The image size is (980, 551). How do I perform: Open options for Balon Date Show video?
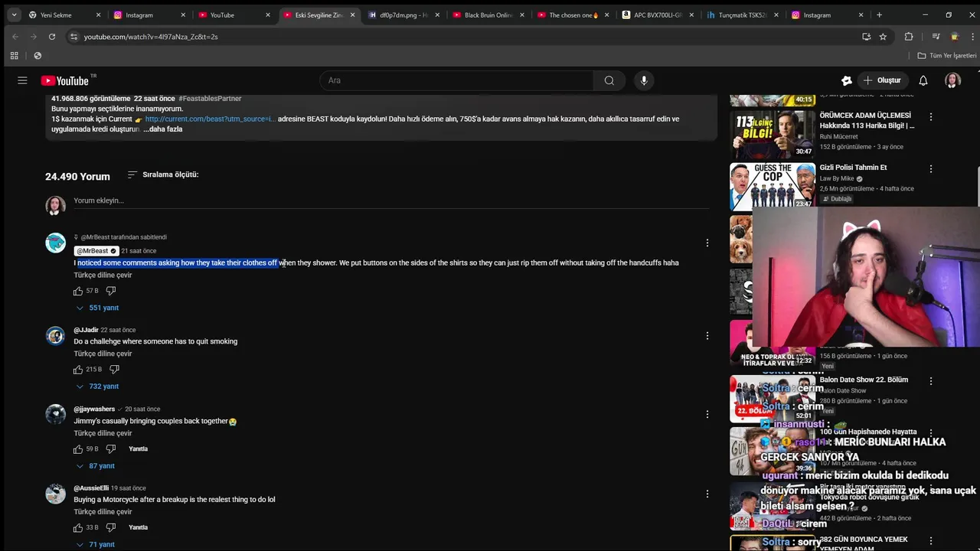(931, 380)
